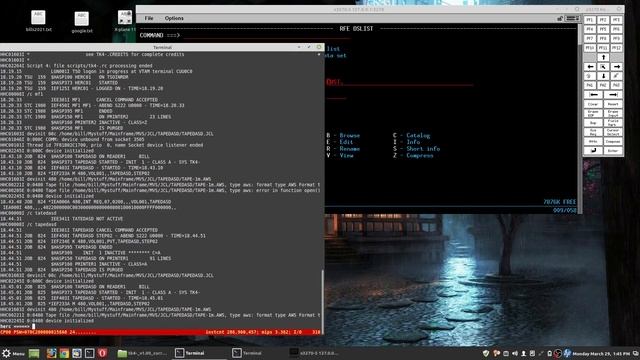Image resolution: width=640 pixels, height=360 pixels.
Task: Click the Bluetooth icon in system tray
Action: pyautogui.click(x=567, y=353)
